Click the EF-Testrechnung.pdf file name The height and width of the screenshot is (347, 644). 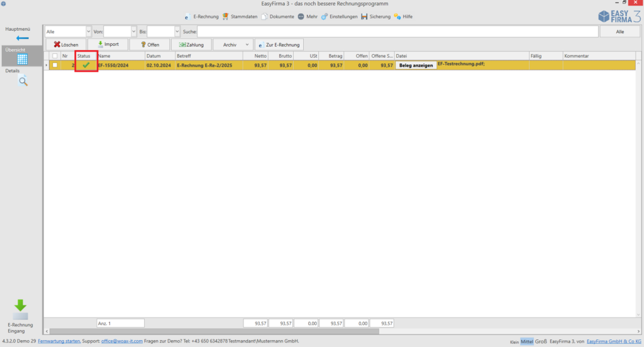point(461,64)
